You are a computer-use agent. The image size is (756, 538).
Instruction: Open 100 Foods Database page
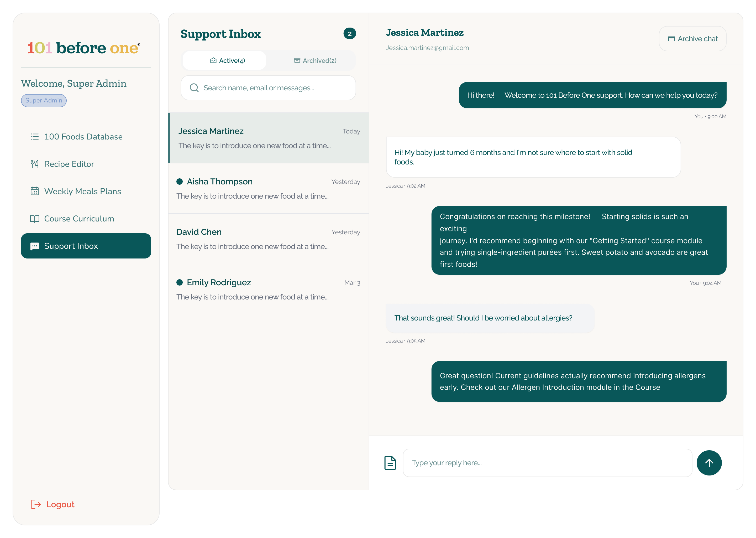(x=86, y=137)
